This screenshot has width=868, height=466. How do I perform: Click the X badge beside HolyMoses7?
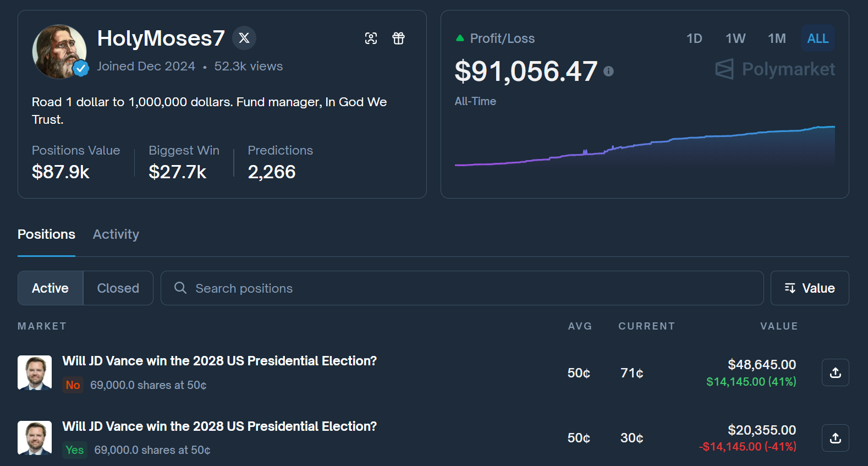click(x=244, y=37)
